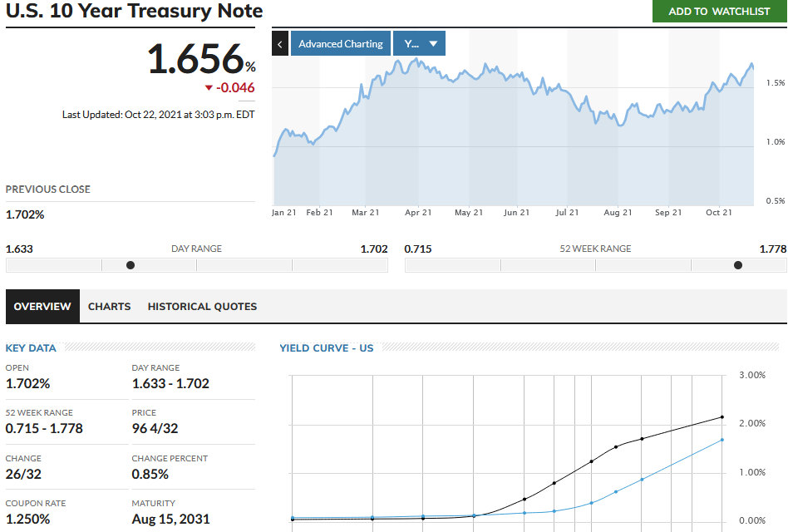Expand the chart period dropdown

(419, 43)
